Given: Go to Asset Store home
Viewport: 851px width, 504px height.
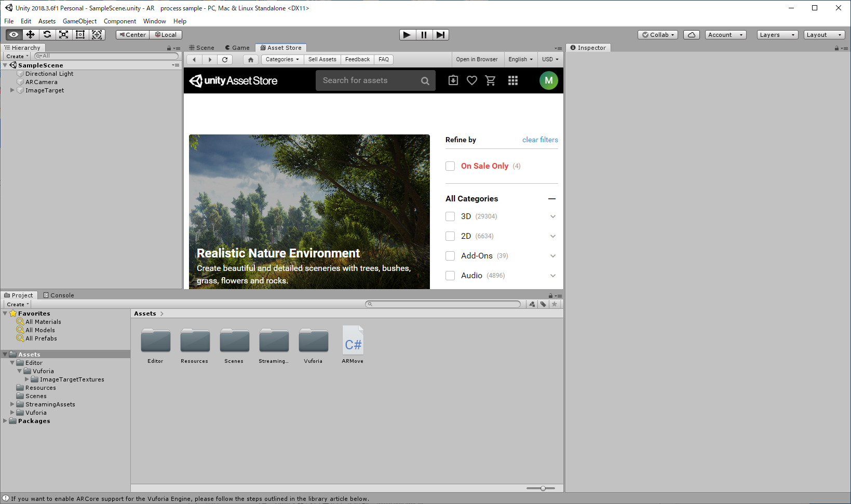Looking at the screenshot, I should pos(251,60).
